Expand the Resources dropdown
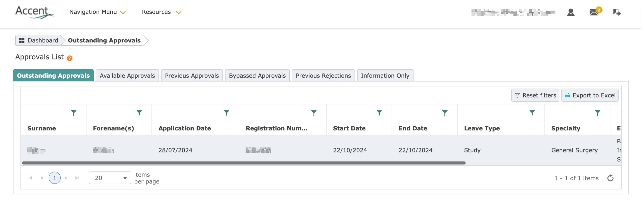The image size is (644, 200). (x=161, y=12)
